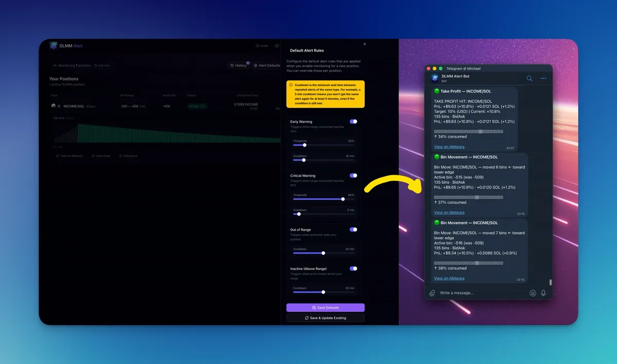This screenshot has height=364, width=617.
Task: Open View on Meteora in Take Profit message
Action: tap(449, 147)
